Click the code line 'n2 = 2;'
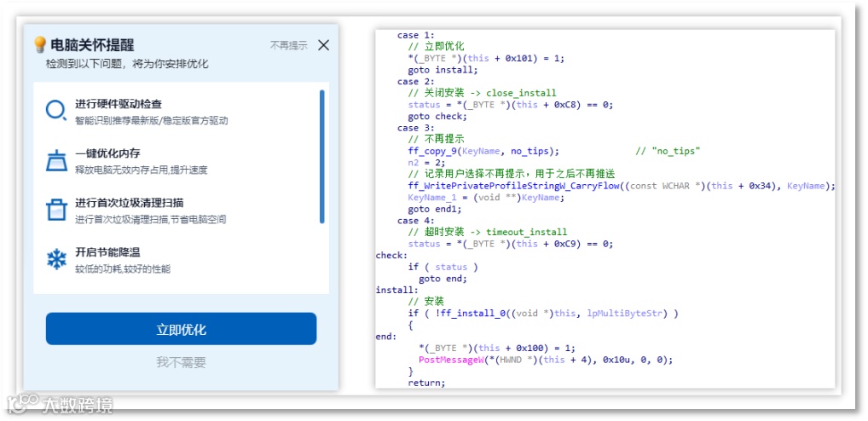The width and height of the screenshot is (868, 421). [427, 163]
